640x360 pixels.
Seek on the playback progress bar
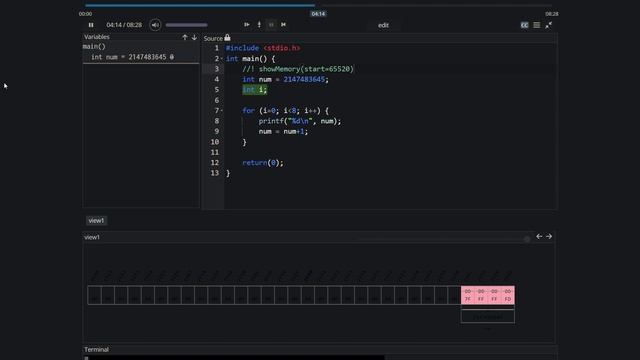[x=318, y=5]
